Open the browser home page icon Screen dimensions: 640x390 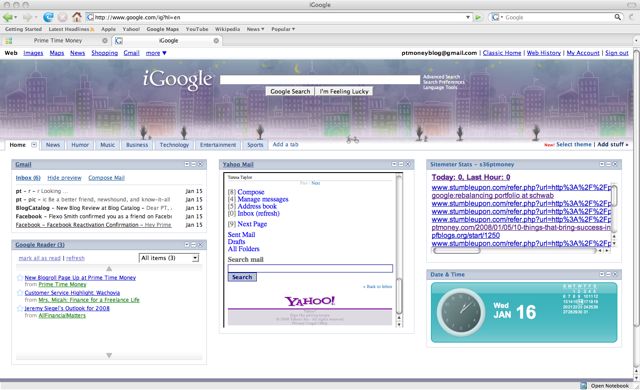[x=77, y=17]
